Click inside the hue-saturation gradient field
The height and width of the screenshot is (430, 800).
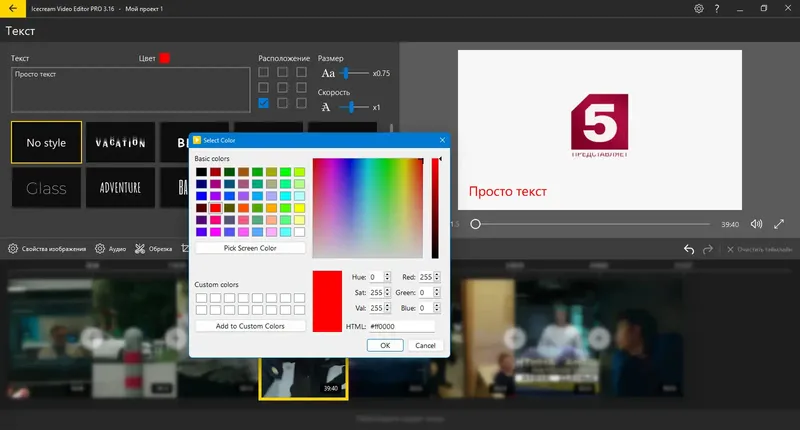click(x=368, y=208)
